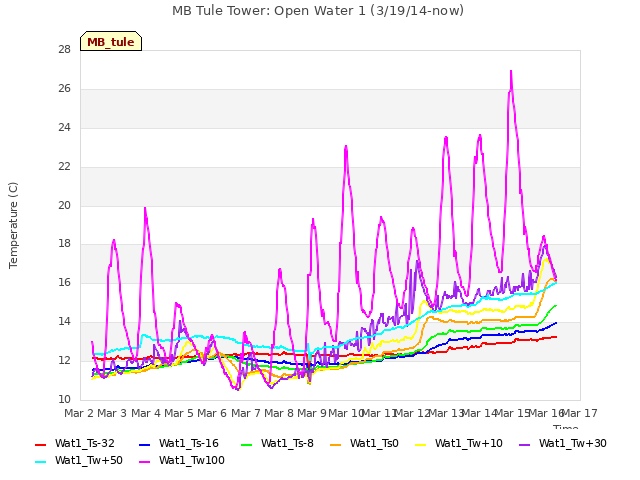The width and height of the screenshot is (640, 480).
Task: Click the Mar 15 x-axis tick label
Action: pos(512,413)
